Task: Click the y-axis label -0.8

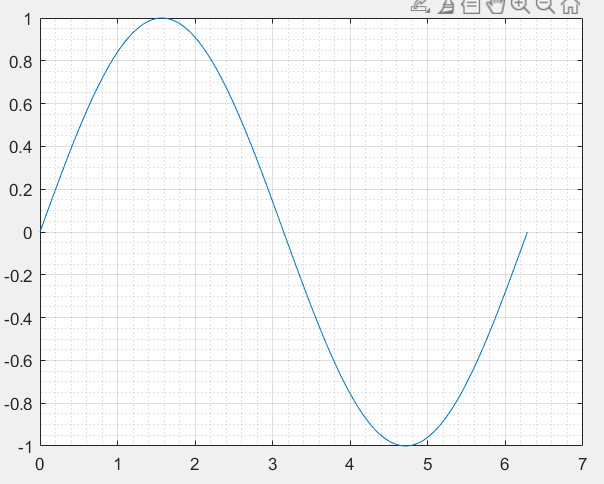Action: point(18,405)
